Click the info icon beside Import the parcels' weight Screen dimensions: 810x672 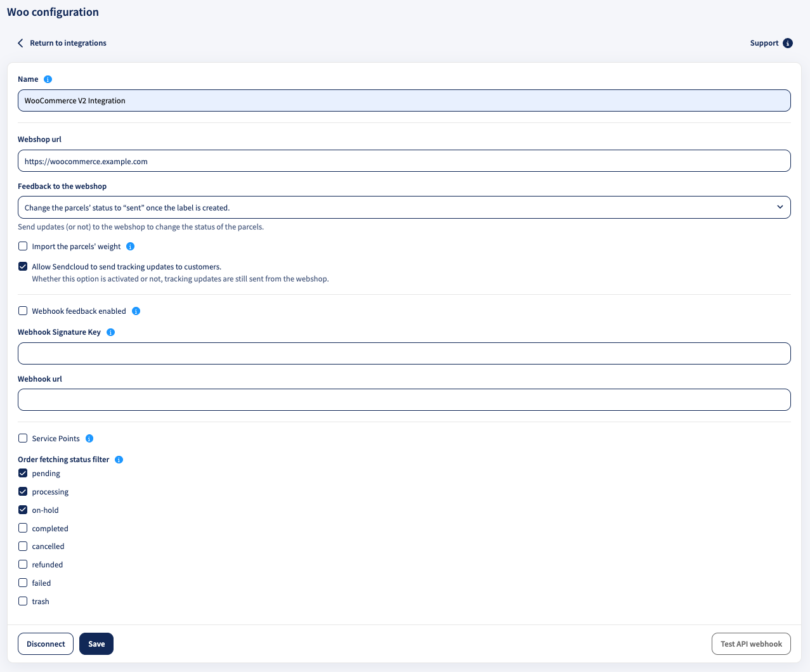(x=130, y=247)
